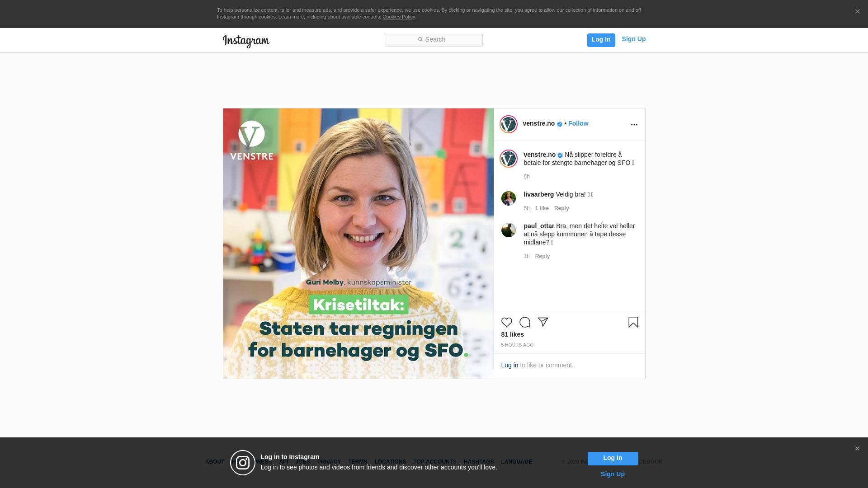868x488 pixels.
Task: Open the Cookies Policy link
Action: [398, 17]
